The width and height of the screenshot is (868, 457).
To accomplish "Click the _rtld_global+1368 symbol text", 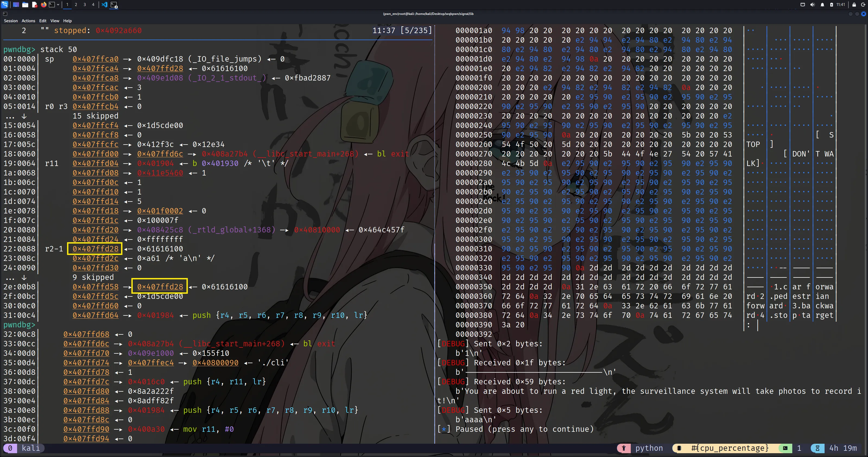I will click(232, 230).
